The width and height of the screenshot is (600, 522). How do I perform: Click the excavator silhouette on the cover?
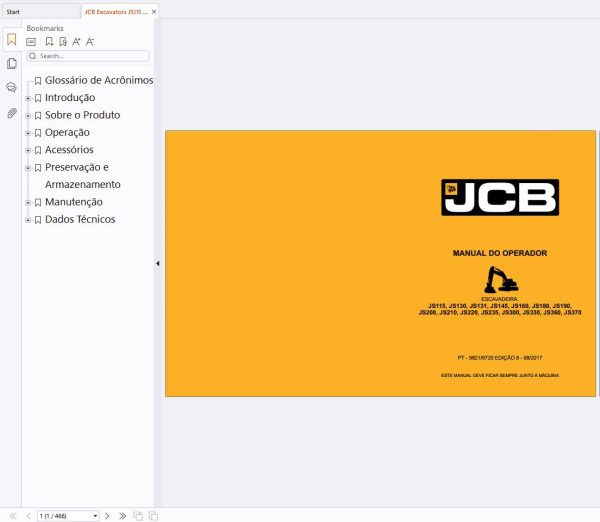coord(501,280)
